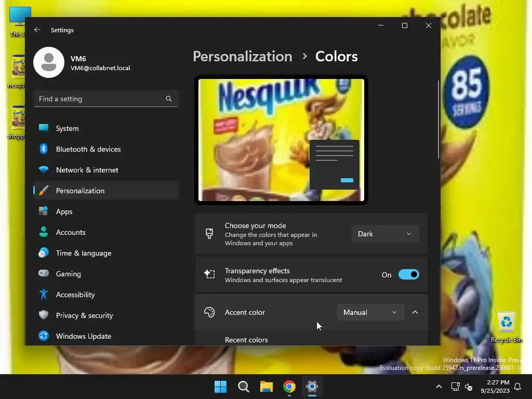Click the muted volume tray icon
532x399 pixels.
469,387
